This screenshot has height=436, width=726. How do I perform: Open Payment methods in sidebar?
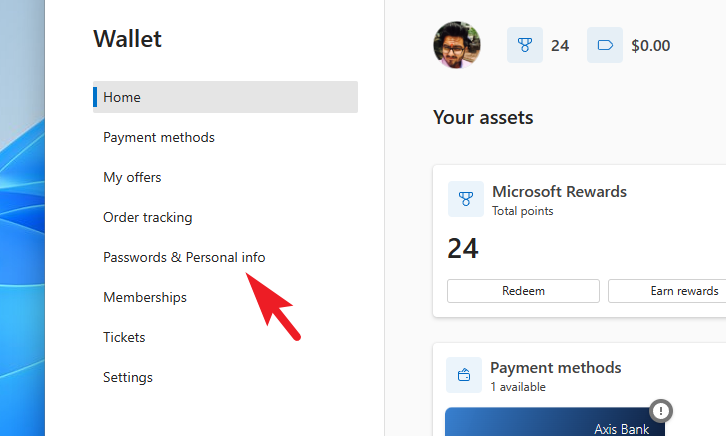coord(159,137)
